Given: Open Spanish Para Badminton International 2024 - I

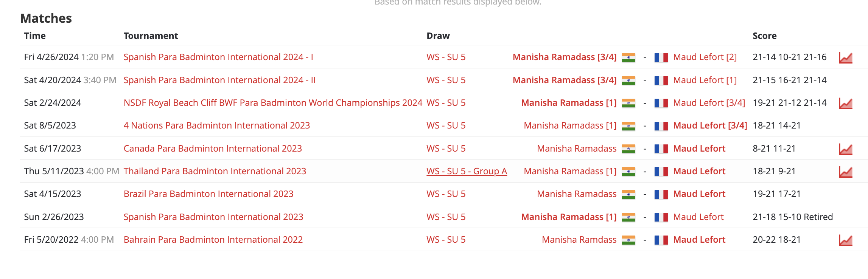Looking at the screenshot, I should 218,57.
